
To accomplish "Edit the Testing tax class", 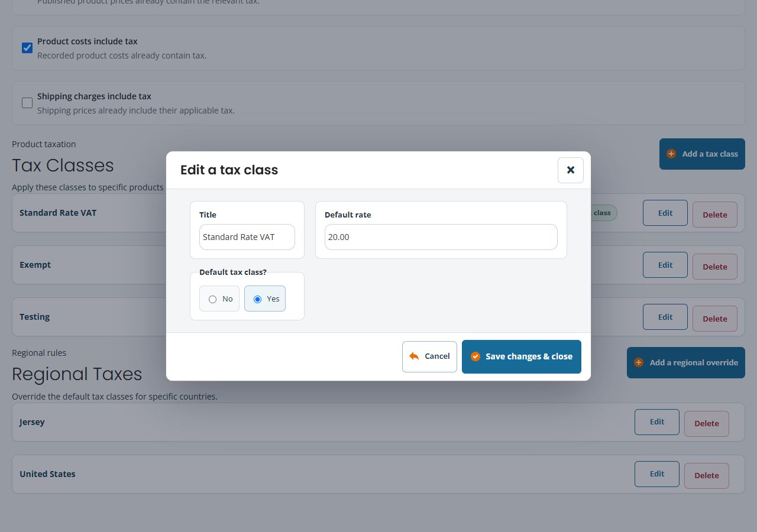I will pos(665,317).
